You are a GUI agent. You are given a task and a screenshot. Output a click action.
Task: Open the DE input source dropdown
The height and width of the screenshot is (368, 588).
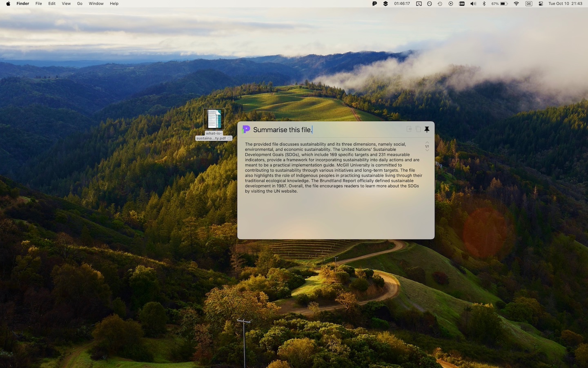coord(529,4)
